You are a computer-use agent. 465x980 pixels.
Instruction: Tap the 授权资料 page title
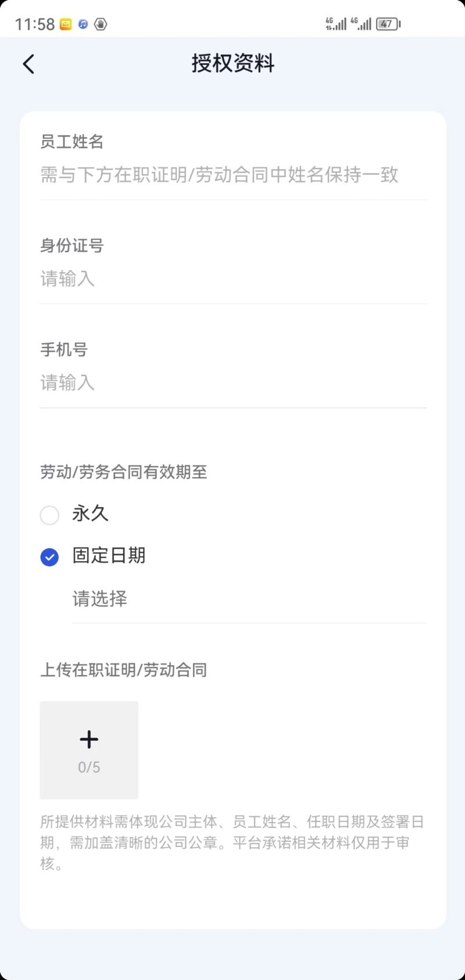click(x=233, y=63)
